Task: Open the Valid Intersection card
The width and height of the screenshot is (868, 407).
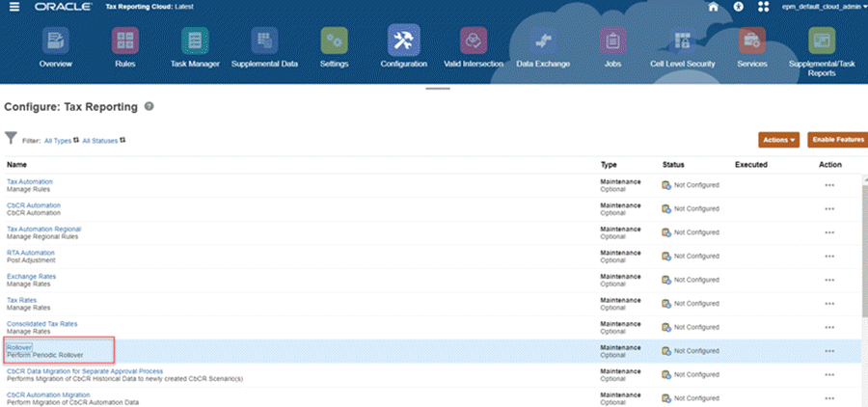Action: tap(474, 48)
